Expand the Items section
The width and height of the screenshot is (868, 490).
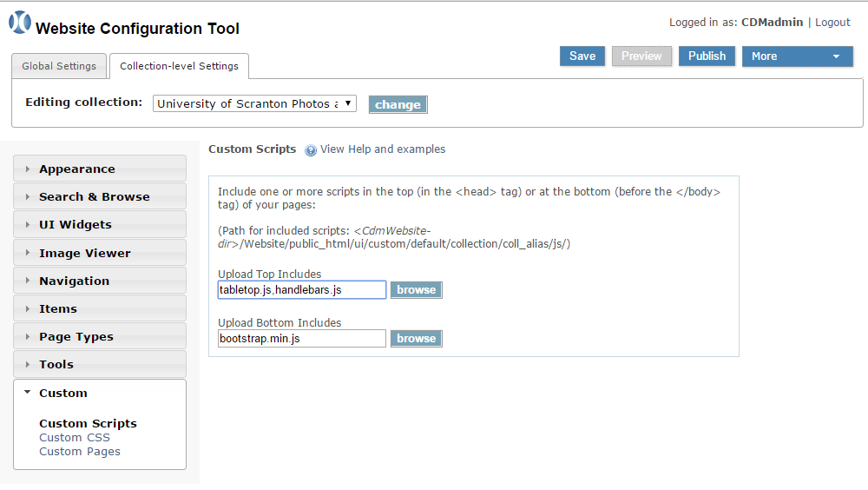pyautogui.click(x=100, y=308)
